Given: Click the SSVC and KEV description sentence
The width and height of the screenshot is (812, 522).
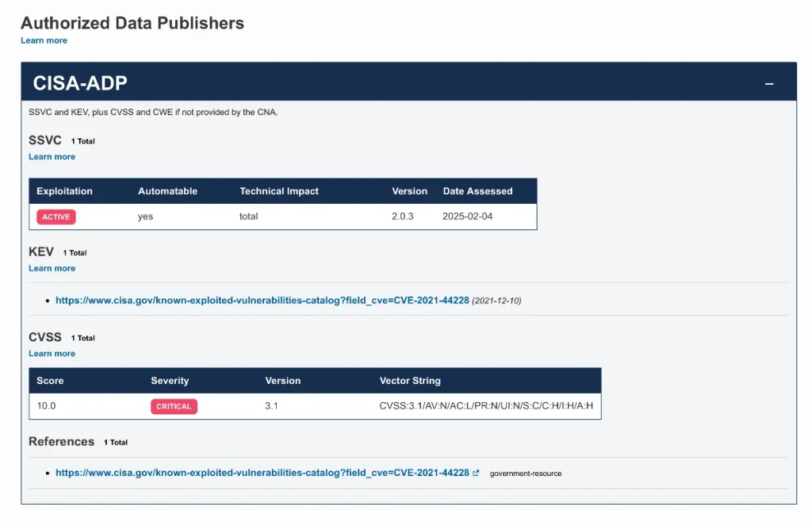Looking at the screenshot, I should point(153,112).
